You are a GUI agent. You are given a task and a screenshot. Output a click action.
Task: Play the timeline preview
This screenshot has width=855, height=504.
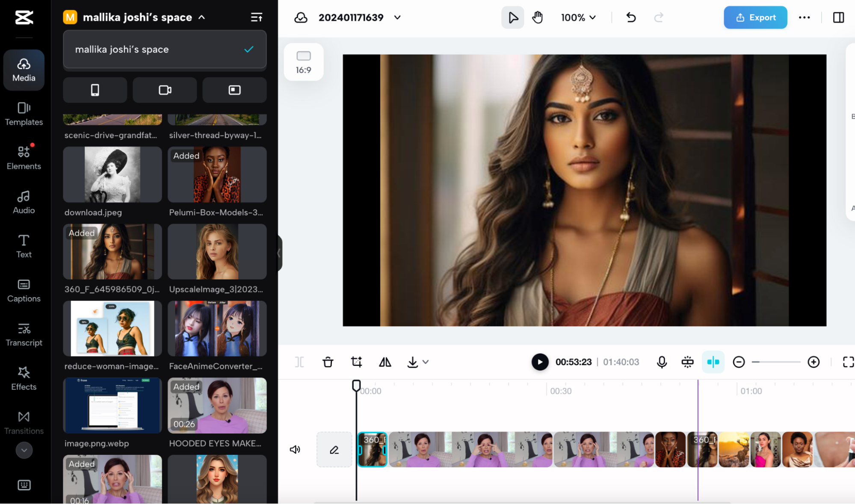(540, 362)
